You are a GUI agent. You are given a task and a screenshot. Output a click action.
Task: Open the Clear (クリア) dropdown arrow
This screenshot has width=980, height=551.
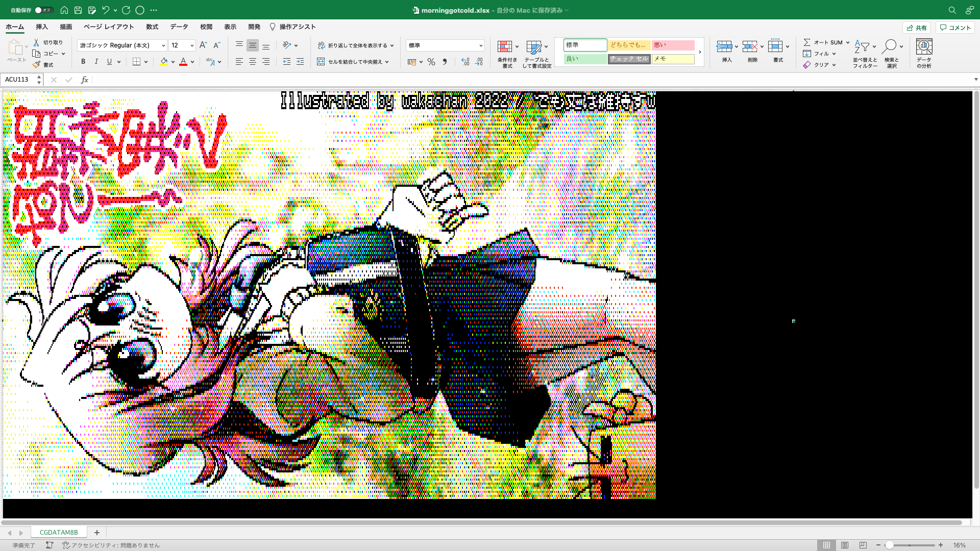click(x=834, y=65)
